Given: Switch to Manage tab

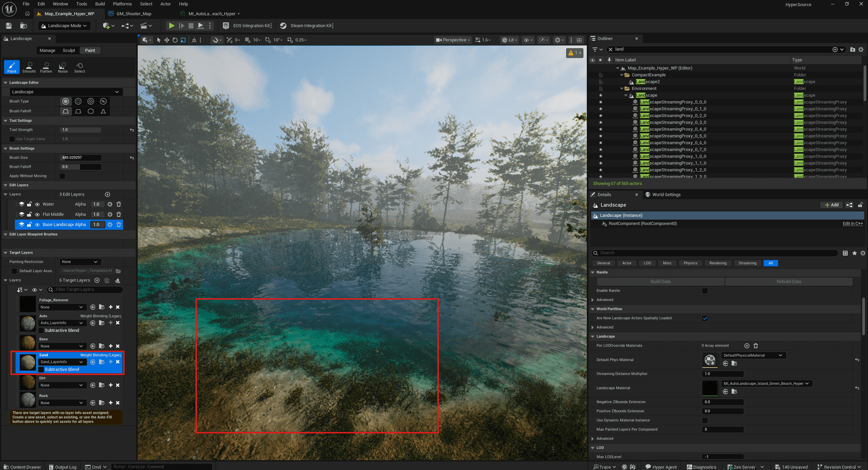Looking at the screenshot, I should tap(47, 50).
